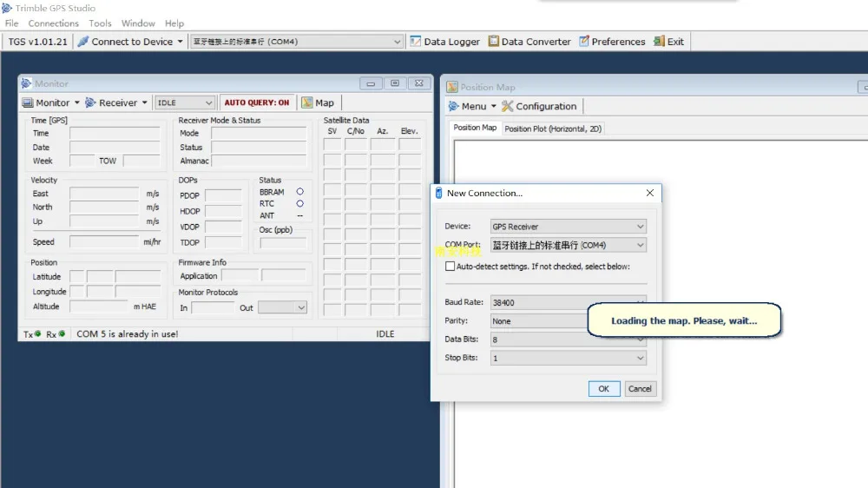Click the Altitude value field
Viewport: 868px width, 488px height.
(99, 307)
